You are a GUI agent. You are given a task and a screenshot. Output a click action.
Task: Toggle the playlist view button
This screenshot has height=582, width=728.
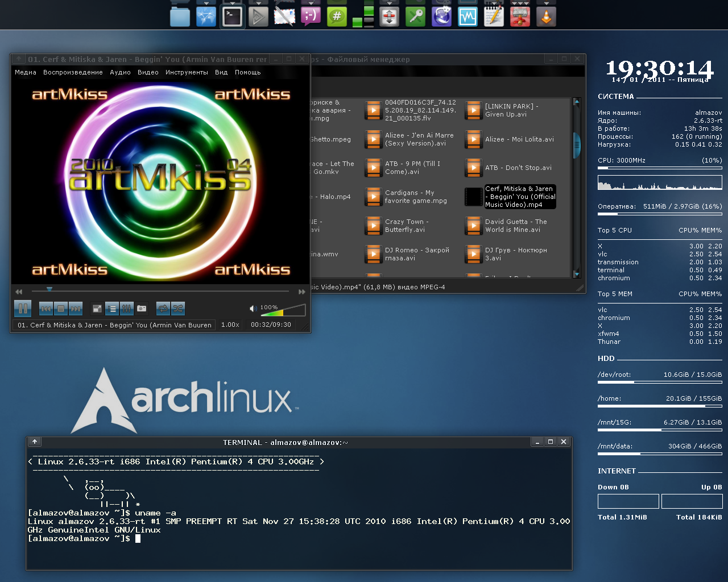pyautogui.click(x=112, y=309)
